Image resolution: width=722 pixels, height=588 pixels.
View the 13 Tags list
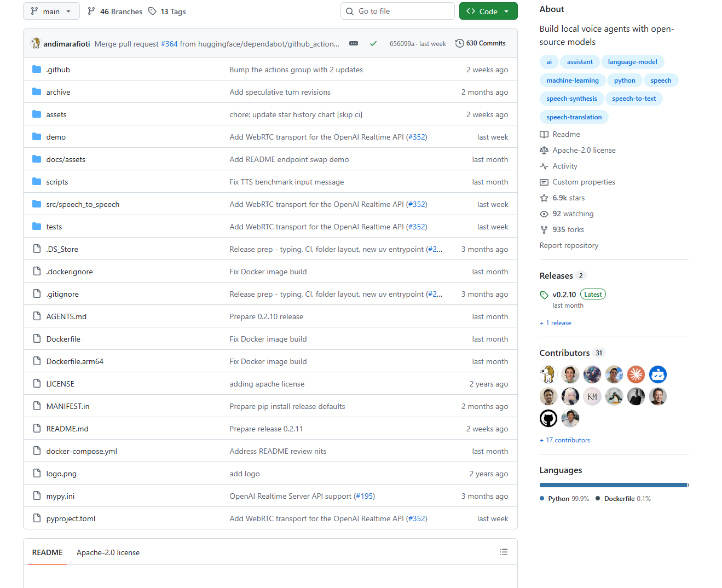[x=167, y=11]
